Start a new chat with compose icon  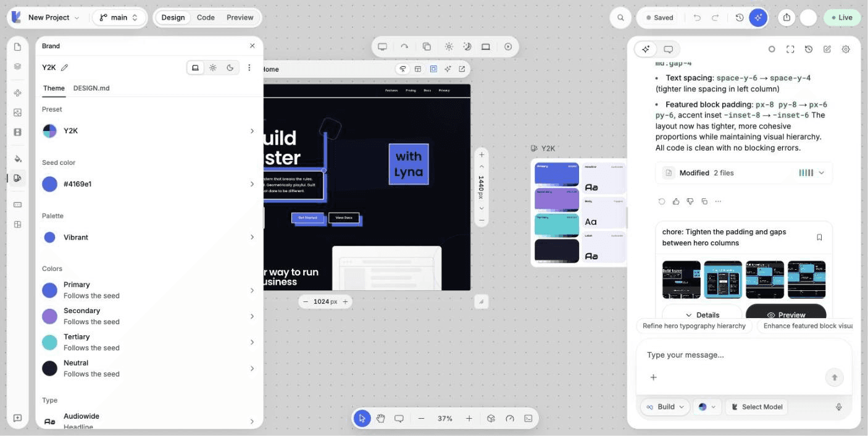pos(827,49)
